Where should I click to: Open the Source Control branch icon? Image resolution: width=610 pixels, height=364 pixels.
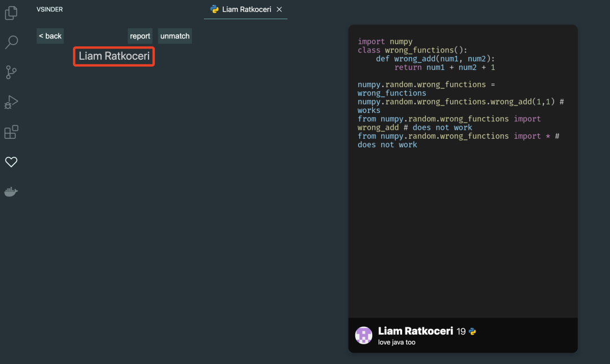(x=11, y=72)
